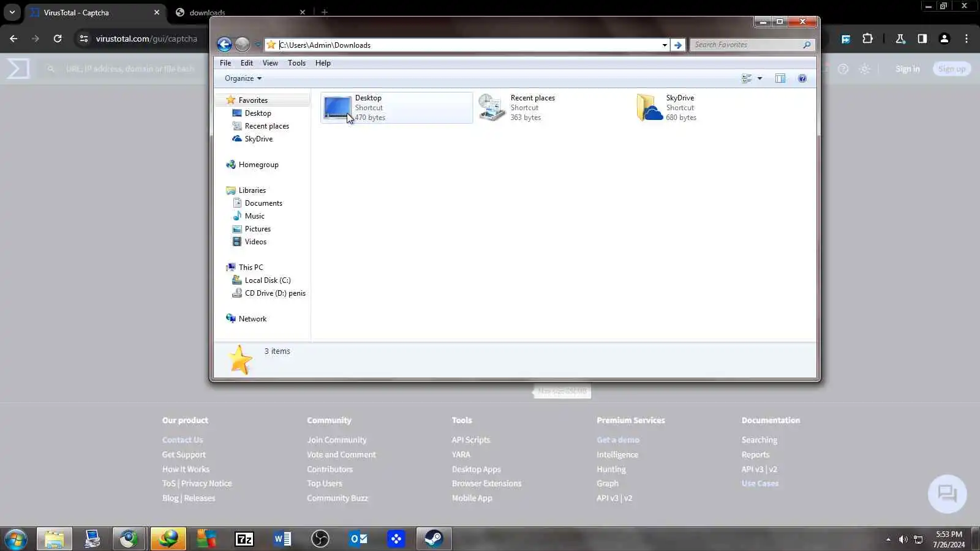View site information in Chrome address bar
The image size is (980, 551).
tap(84, 39)
